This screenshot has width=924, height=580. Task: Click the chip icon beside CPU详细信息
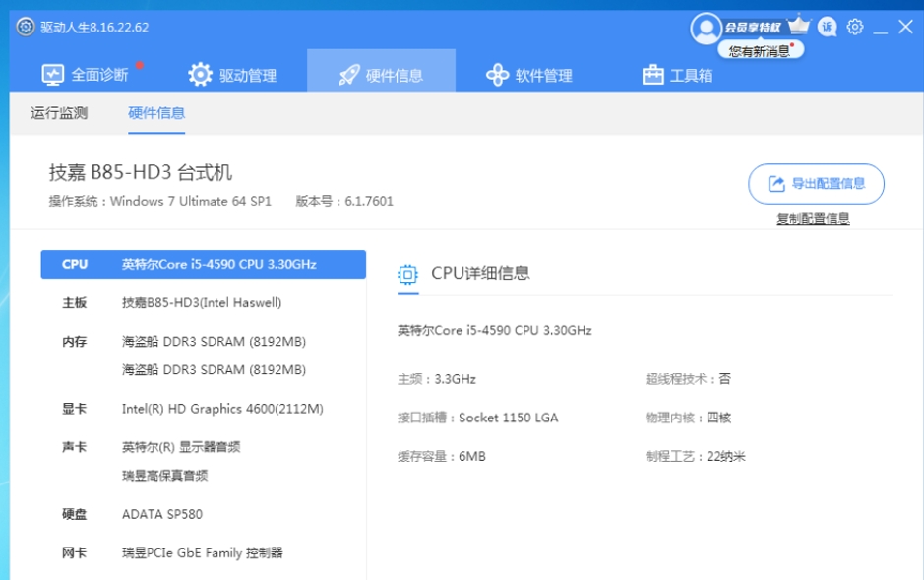coord(407,274)
